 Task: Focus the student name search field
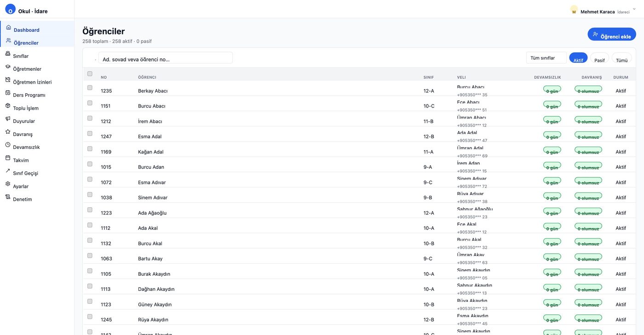click(x=165, y=58)
